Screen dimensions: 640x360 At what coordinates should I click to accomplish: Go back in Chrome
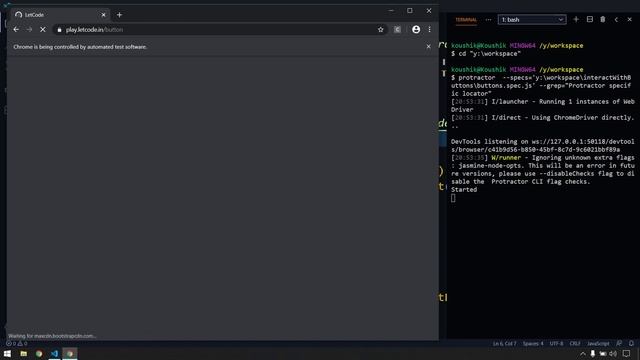[16, 29]
